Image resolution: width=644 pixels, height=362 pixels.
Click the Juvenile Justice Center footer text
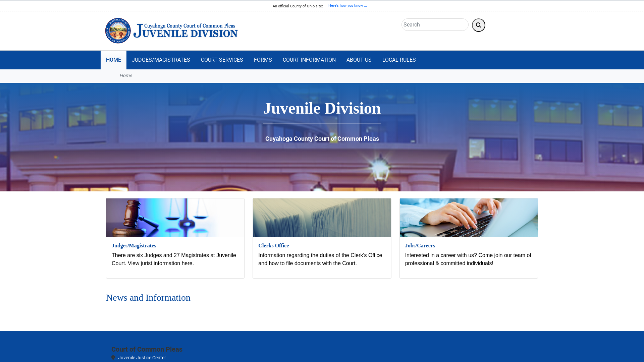142,358
